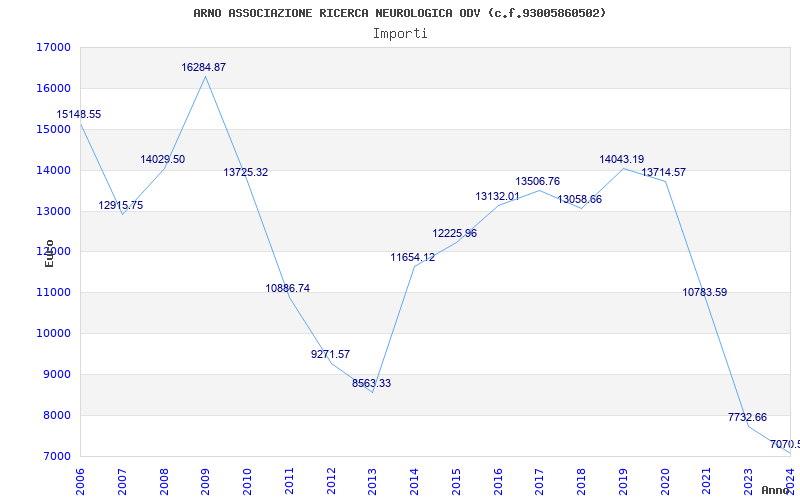The image size is (800, 500).
Task: Click x-axis year 2013
Action: pyautogui.click(x=373, y=481)
